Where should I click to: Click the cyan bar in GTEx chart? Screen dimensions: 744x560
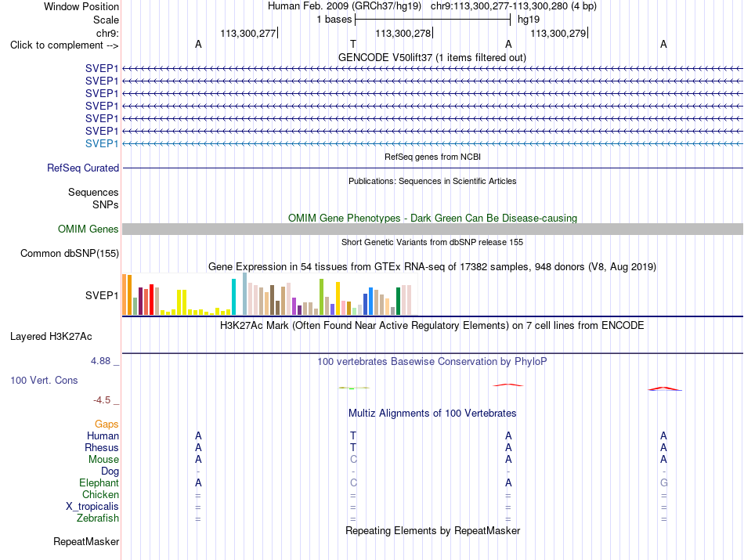click(x=233, y=297)
